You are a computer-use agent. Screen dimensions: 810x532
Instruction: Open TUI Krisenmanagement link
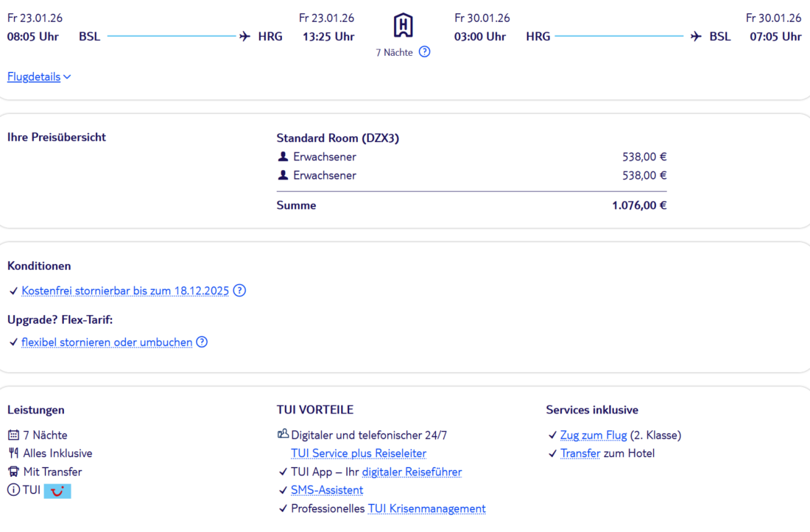point(426,508)
